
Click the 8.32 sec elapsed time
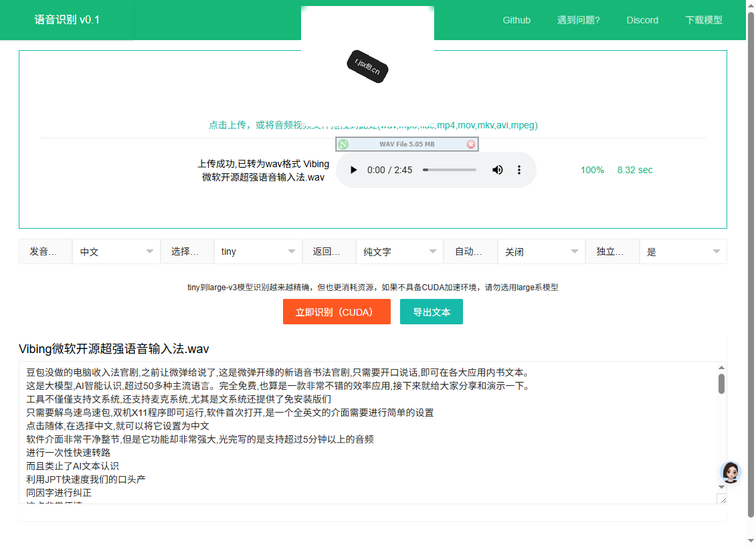pyautogui.click(x=635, y=170)
